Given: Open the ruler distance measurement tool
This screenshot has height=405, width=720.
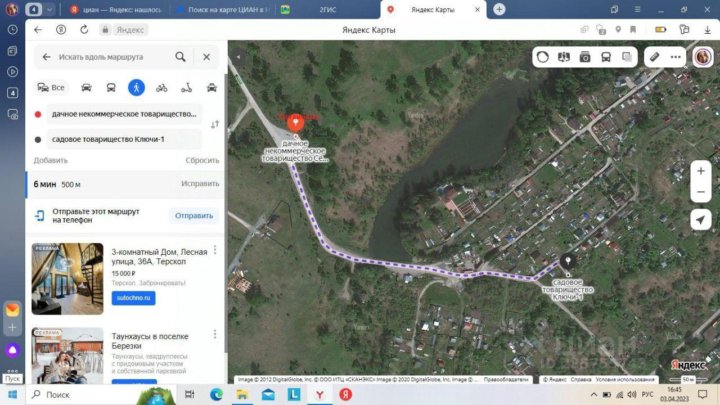Looking at the screenshot, I should (654, 57).
